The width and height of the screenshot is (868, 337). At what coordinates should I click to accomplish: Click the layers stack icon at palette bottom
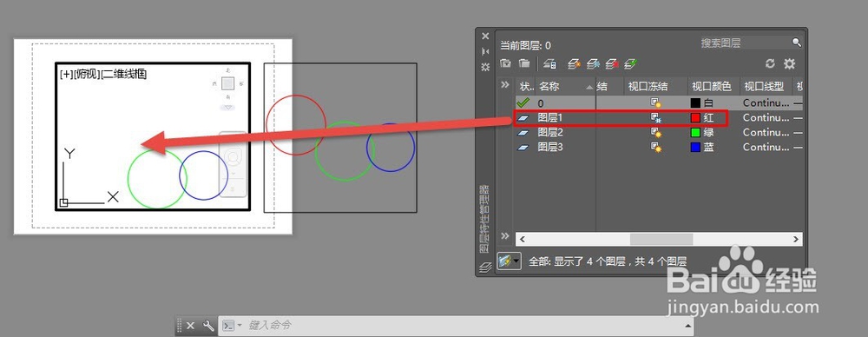485,268
